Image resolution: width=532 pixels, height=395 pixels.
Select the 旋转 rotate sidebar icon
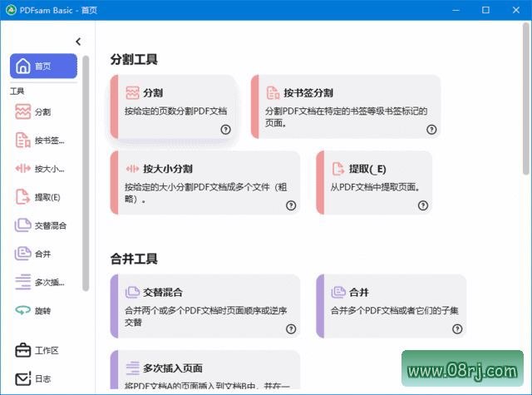click(x=22, y=310)
